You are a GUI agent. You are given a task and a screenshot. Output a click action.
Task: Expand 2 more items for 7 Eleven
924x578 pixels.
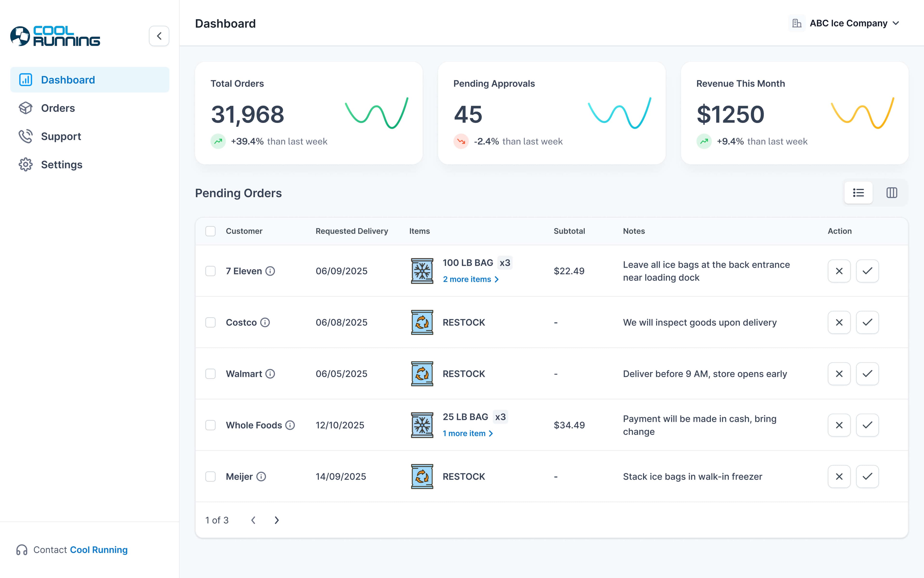click(470, 279)
